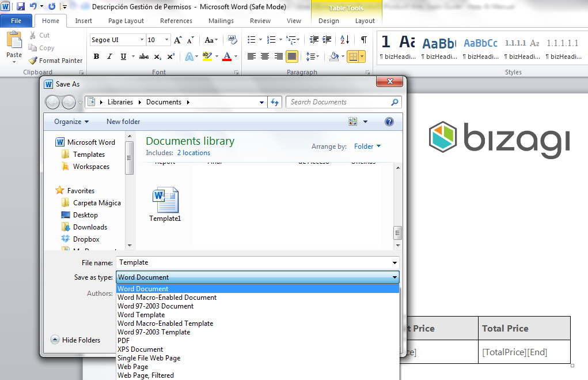Click New folder button
The image size is (588, 380).
pyautogui.click(x=123, y=122)
